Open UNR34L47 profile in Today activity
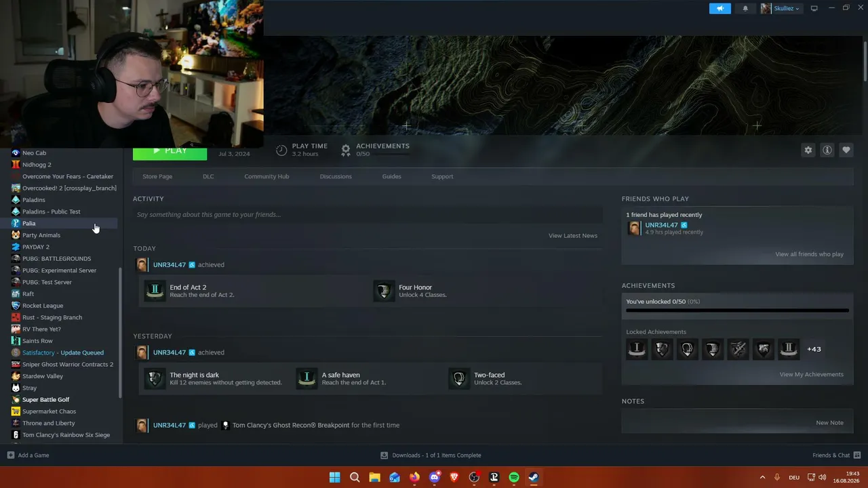This screenshot has height=488, width=868. click(x=170, y=265)
